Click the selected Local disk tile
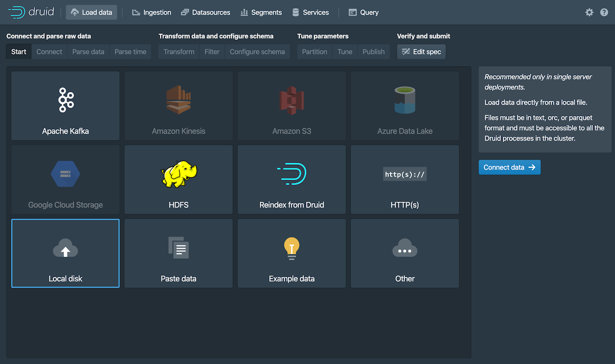This screenshot has width=615, height=364. [65, 253]
